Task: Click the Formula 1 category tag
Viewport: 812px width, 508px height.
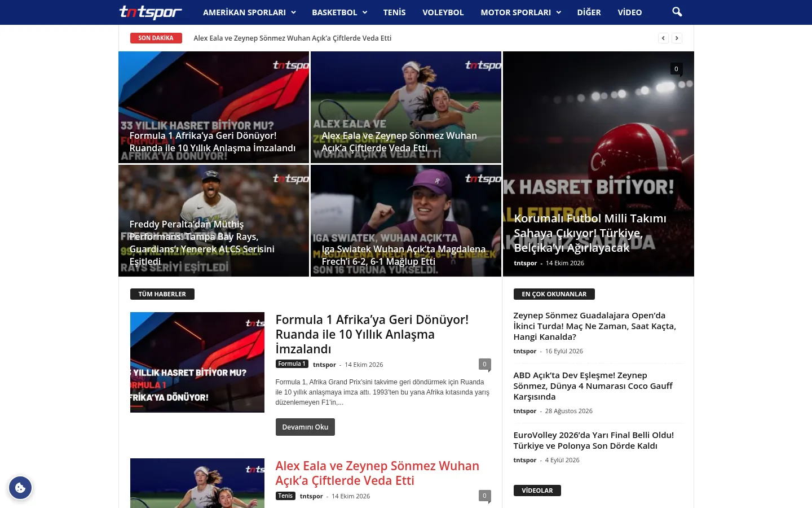Action: [292, 364]
